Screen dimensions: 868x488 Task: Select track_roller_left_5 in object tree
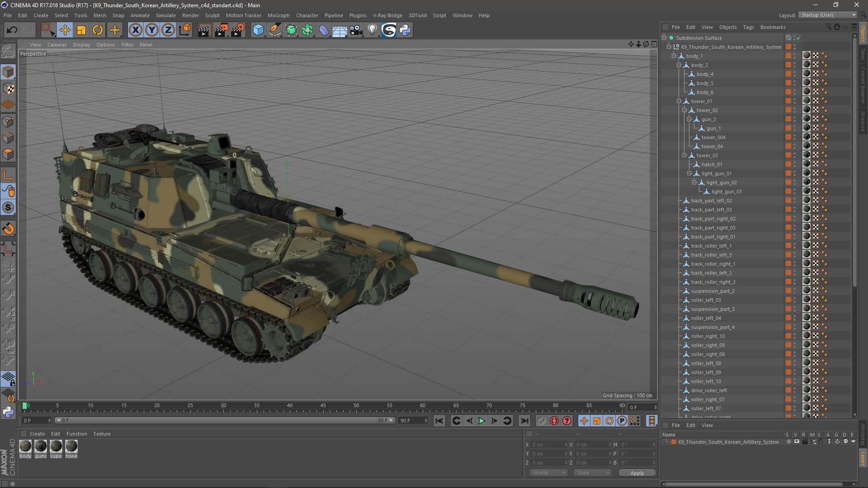711,255
